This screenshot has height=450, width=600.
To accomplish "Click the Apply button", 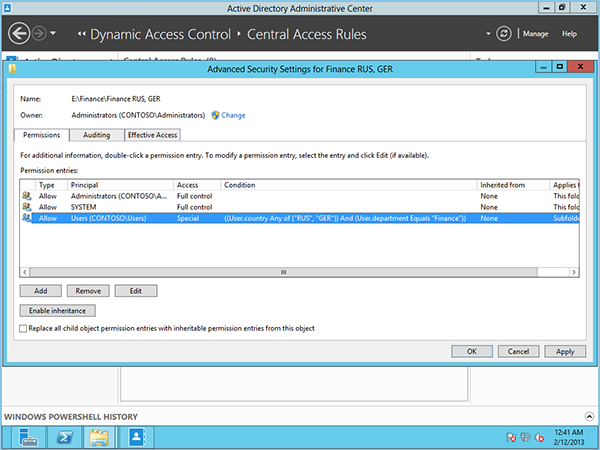I will click(565, 351).
